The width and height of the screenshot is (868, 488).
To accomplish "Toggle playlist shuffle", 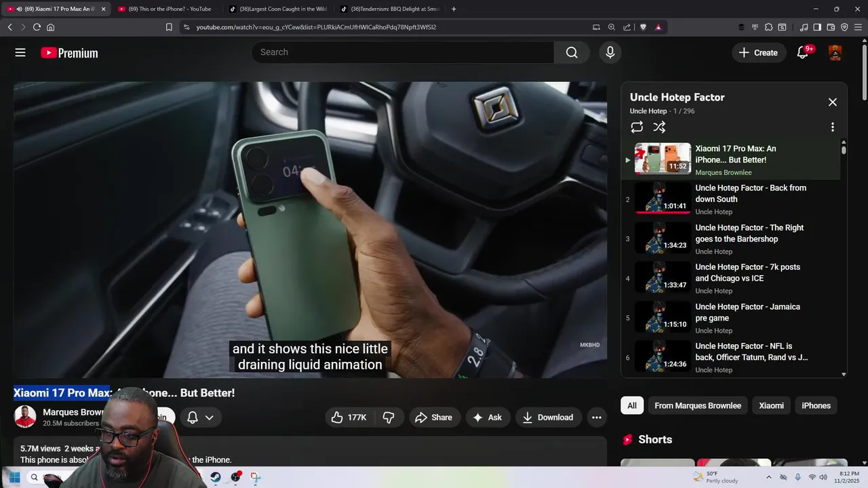I will pos(659,127).
